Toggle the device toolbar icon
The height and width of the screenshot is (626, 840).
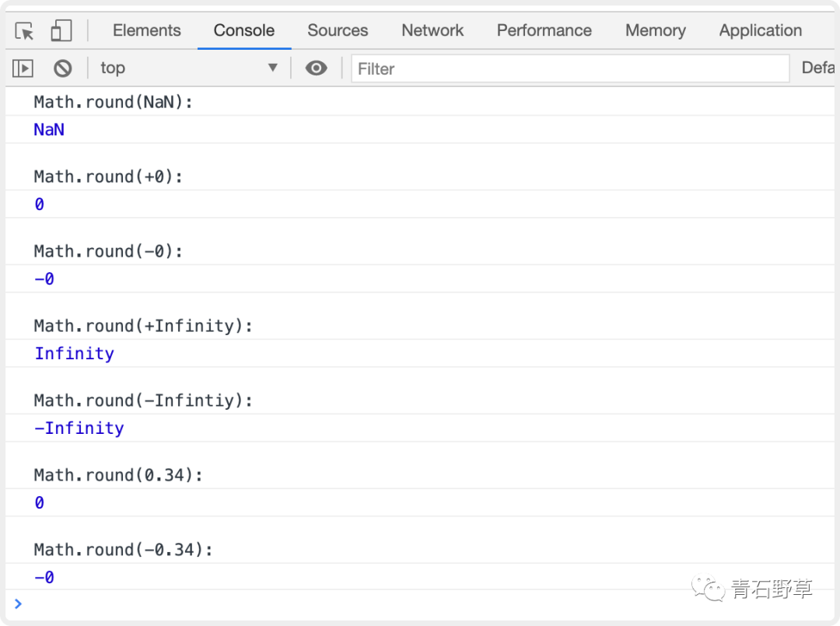(61, 30)
